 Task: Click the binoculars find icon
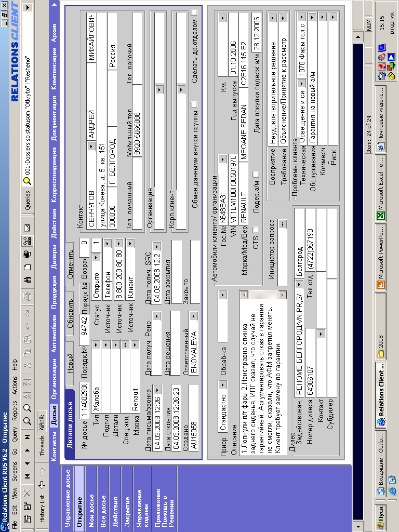(x=27, y=280)
